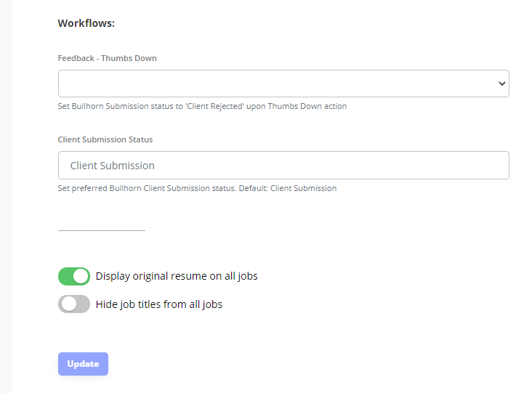This screenshot has height=393, width=532.
Task: Click the Update button
Action: click(83, 364)
